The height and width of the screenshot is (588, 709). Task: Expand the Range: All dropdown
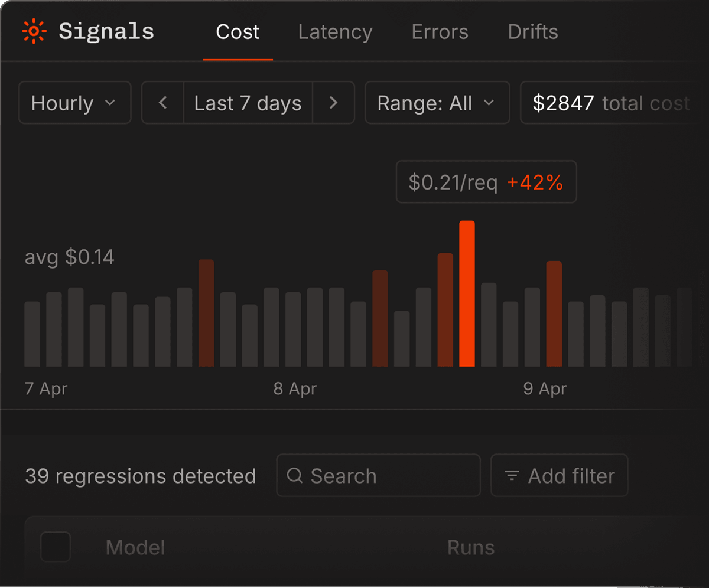pos(437,103)
